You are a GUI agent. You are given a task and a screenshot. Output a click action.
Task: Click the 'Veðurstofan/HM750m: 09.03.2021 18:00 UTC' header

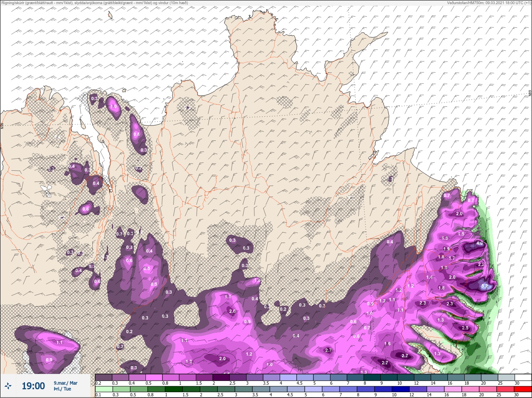(489, 2)
